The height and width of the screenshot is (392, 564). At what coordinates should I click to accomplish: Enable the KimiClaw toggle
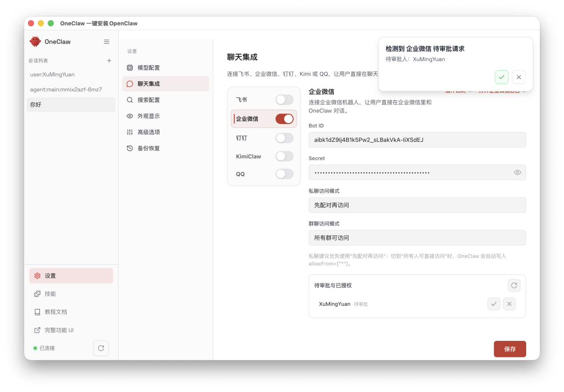tap(284, 156)
